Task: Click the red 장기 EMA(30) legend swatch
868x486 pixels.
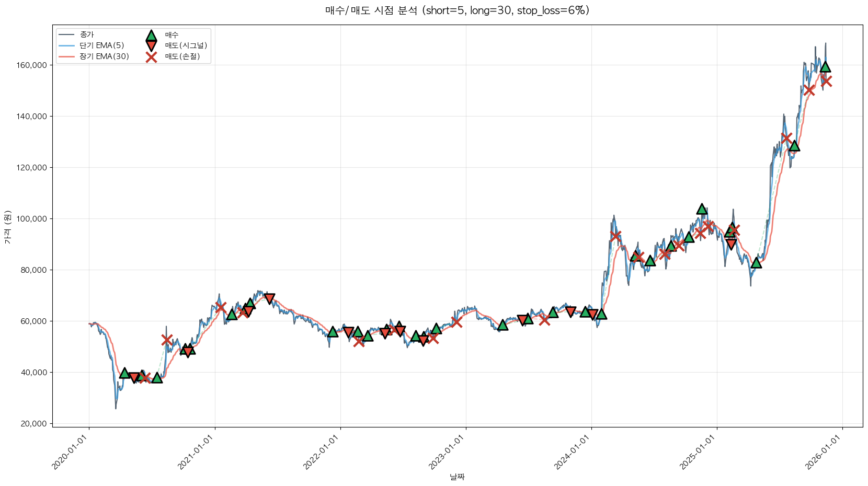Action: coord(67,56)
